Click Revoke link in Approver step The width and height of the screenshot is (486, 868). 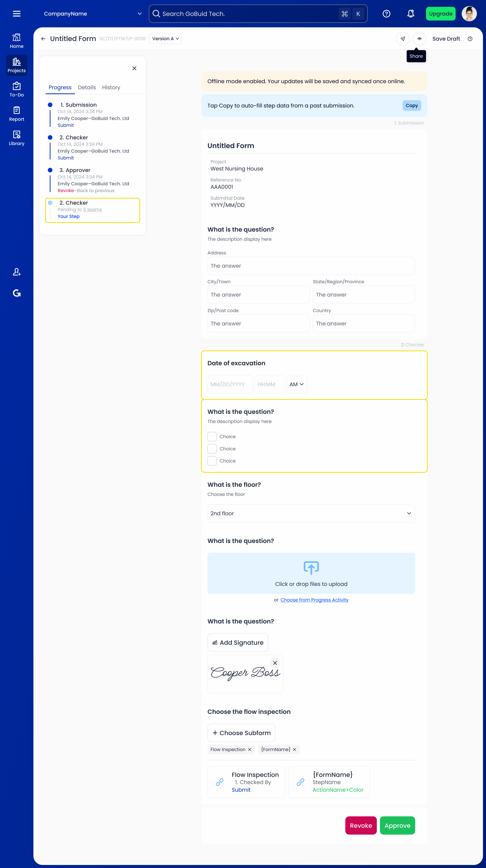click(x=66, y=191)
